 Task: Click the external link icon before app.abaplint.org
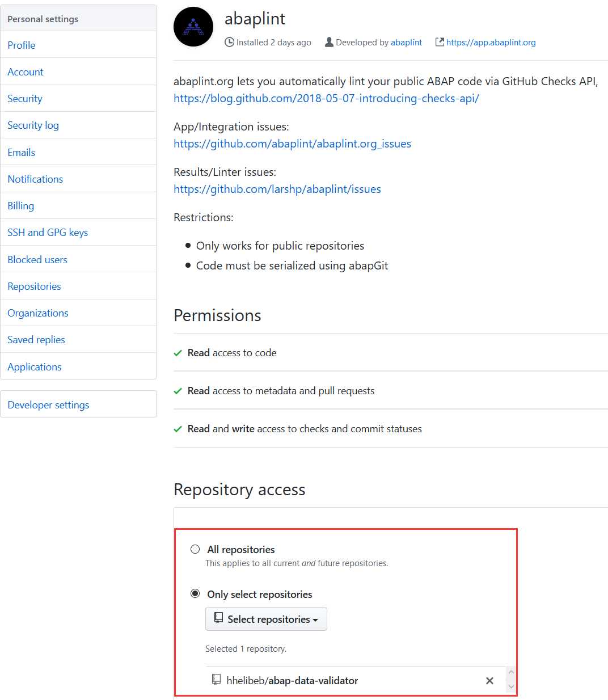tap(440, 42)
